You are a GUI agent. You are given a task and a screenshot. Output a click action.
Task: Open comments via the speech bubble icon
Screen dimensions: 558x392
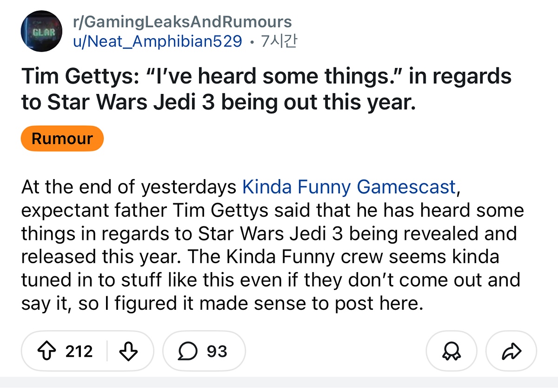188,351
